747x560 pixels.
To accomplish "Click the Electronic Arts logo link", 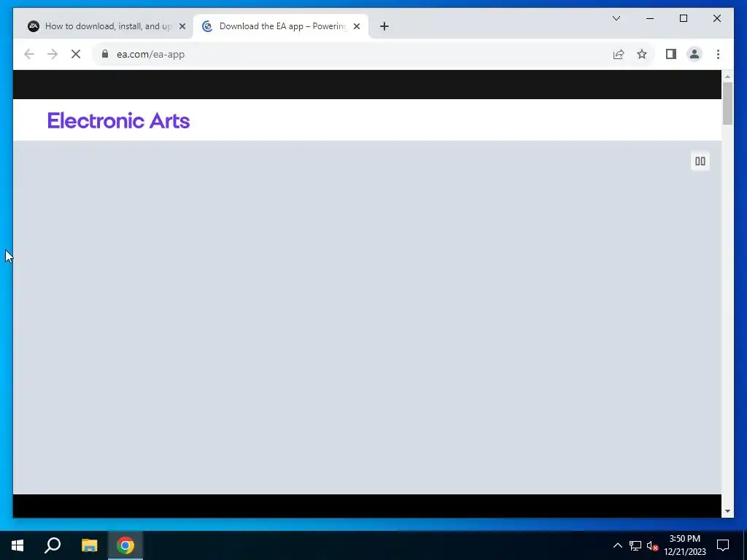I will 118,120.
